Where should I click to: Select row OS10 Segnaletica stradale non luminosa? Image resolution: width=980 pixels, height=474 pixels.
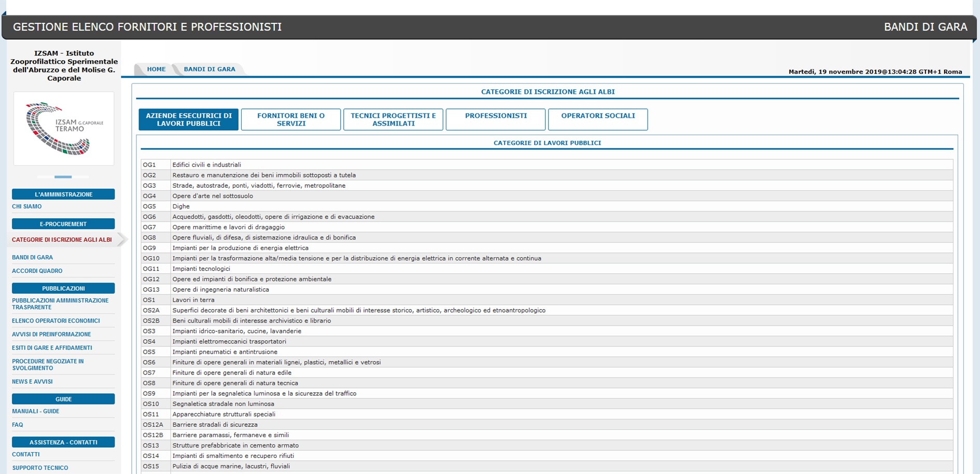pyautogui.click(x=547, y=403)
